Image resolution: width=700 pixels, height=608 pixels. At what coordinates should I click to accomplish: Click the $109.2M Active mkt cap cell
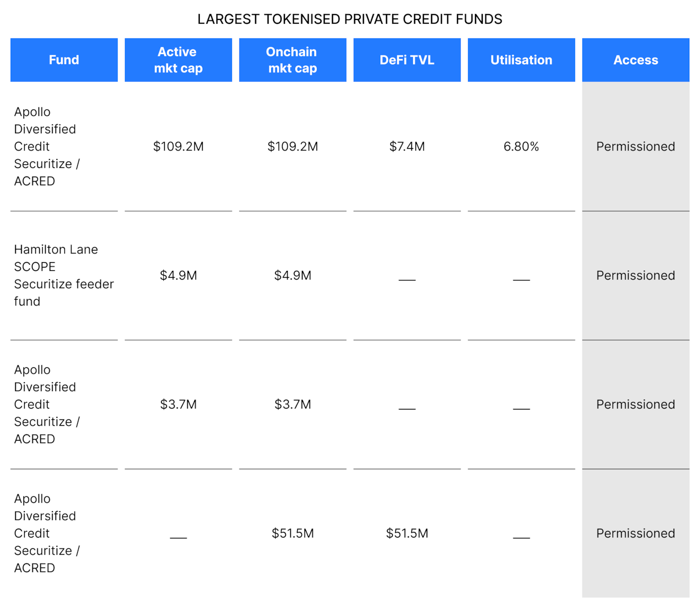[178, 146]
